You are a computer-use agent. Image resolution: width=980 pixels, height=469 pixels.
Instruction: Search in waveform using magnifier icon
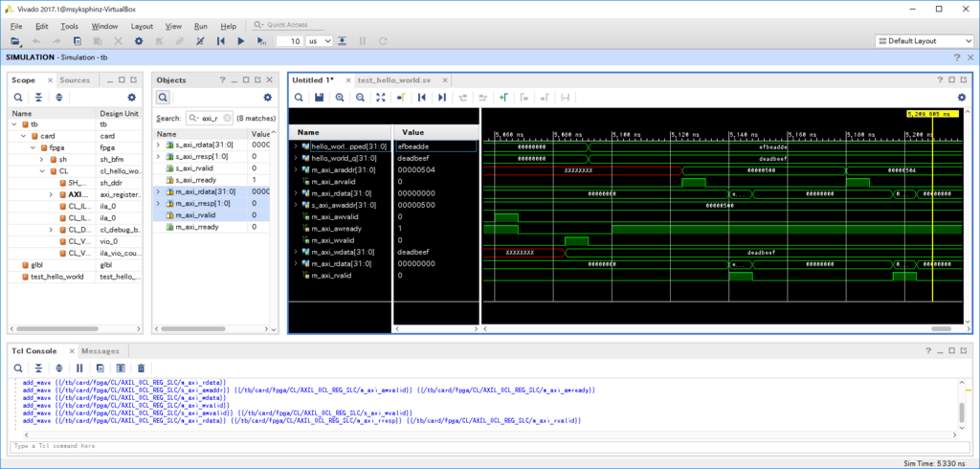click(299, 97)
